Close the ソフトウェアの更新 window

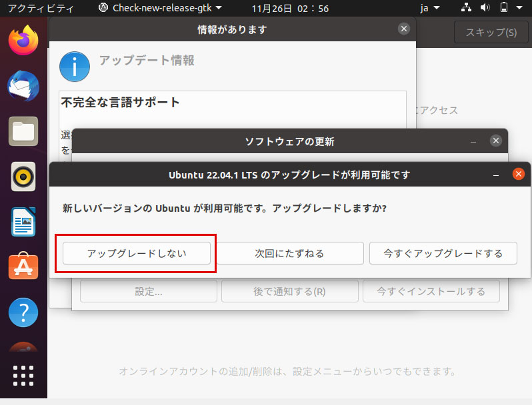(x=496, y=141)
